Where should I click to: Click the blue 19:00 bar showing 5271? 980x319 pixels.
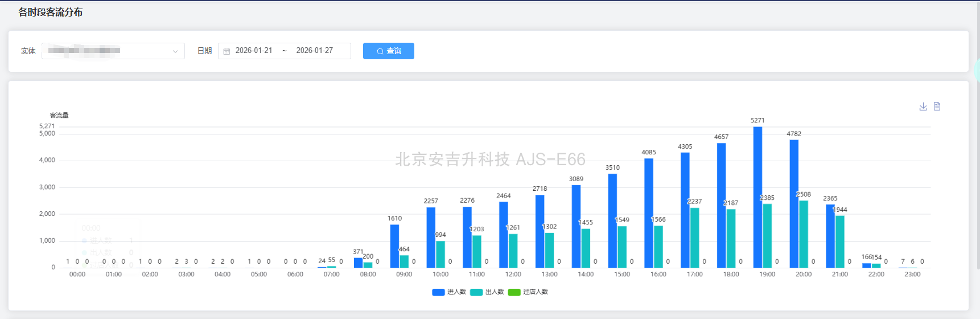pyautogui.click(x=757, y=197)
